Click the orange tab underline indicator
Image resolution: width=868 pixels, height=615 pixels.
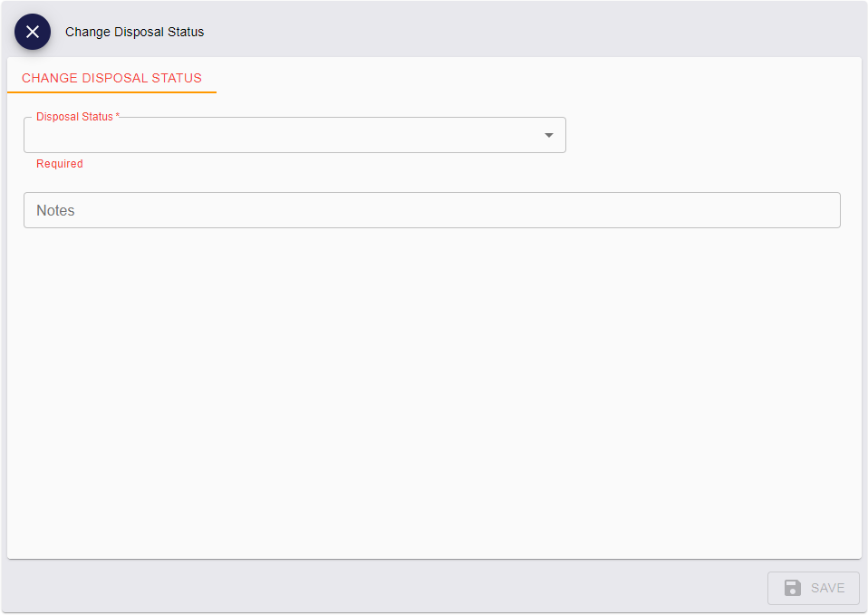[111, 92]
